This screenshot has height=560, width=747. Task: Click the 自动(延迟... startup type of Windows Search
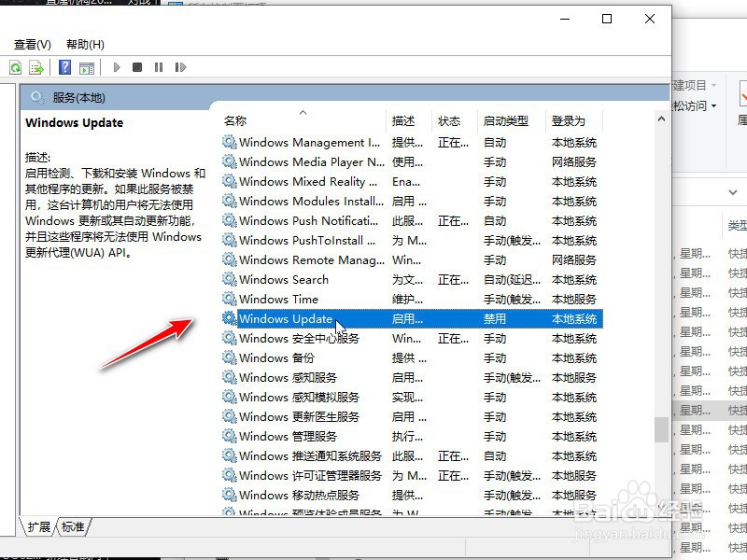tap(512, 279)
